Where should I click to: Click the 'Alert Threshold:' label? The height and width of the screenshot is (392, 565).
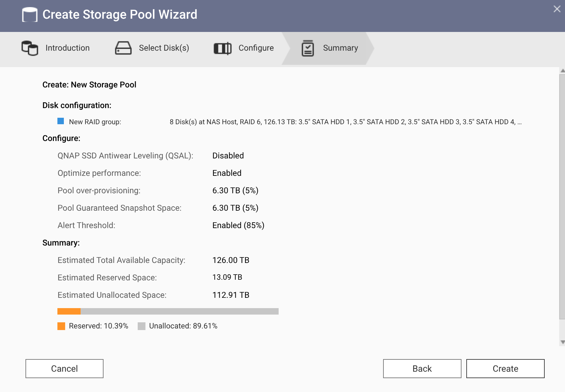[86, 226]
